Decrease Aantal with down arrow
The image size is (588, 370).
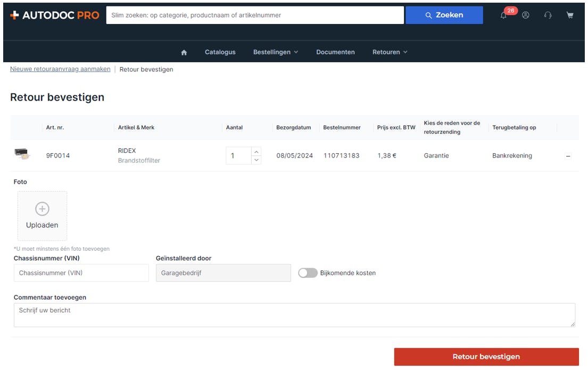[256, 160]
